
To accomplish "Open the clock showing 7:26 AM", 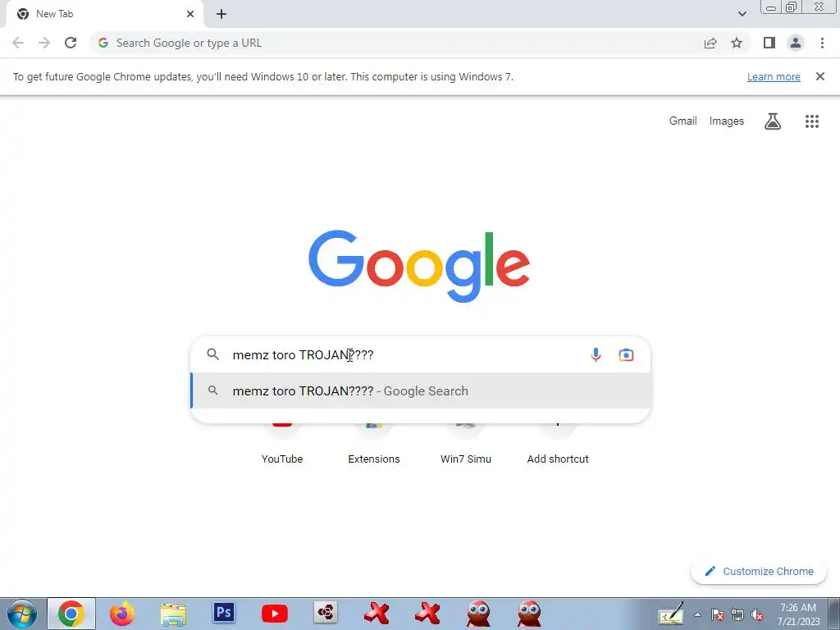I will point(798,614).
